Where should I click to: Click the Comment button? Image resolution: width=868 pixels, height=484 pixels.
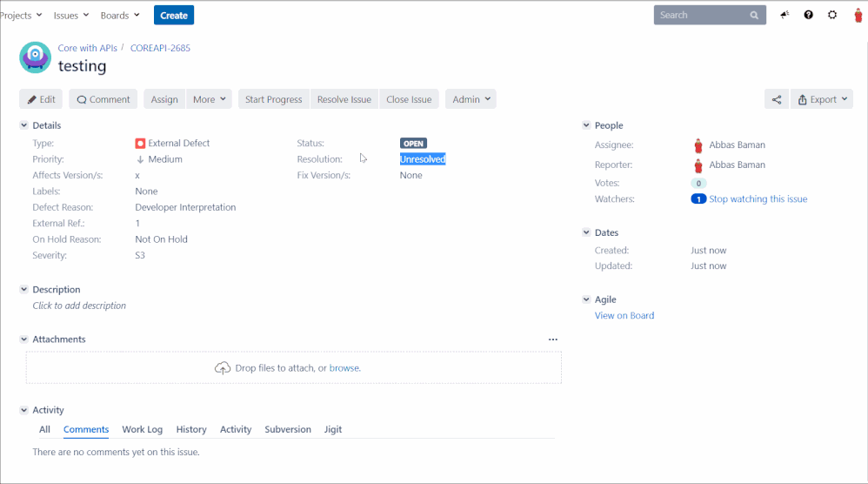coord(103,100)
